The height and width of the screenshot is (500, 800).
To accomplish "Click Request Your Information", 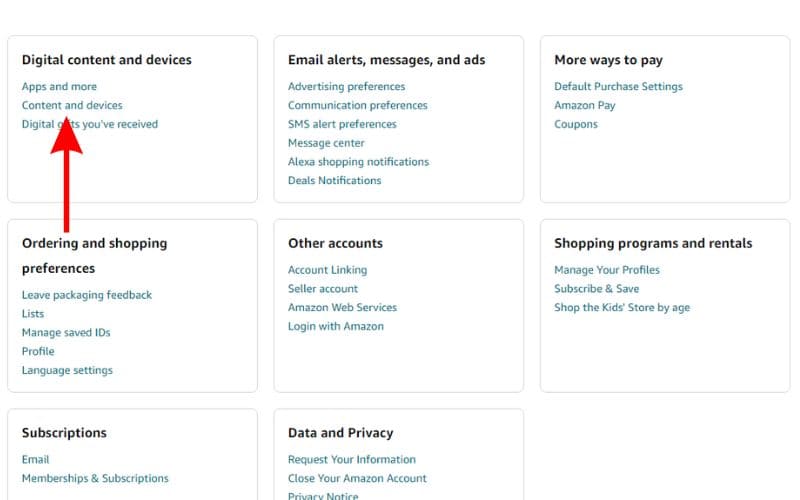I will coord(351,460).
